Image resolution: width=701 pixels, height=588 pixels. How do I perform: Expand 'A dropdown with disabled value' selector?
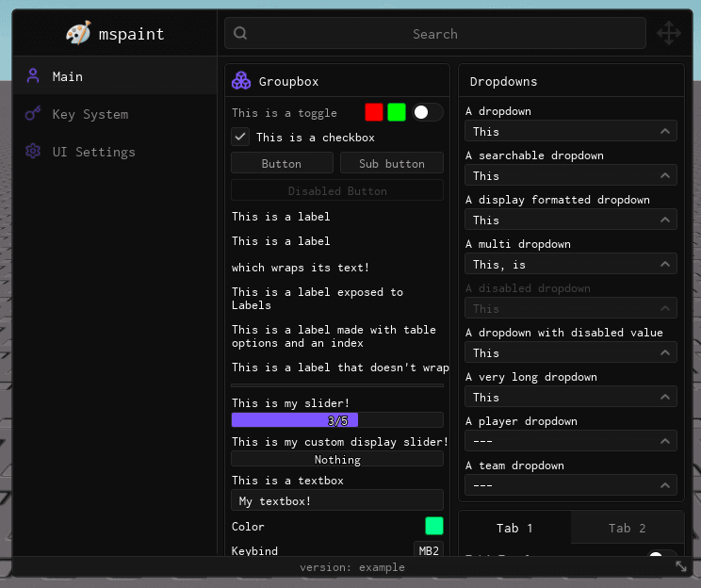[571, 352]
